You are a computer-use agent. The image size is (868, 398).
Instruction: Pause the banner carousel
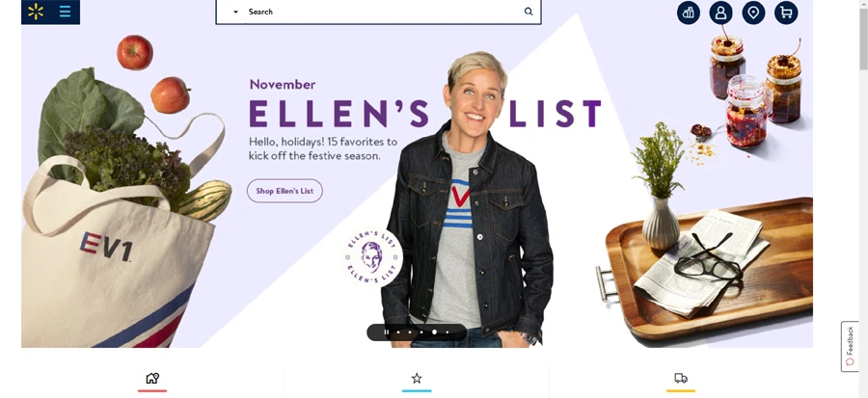[387, 332]
